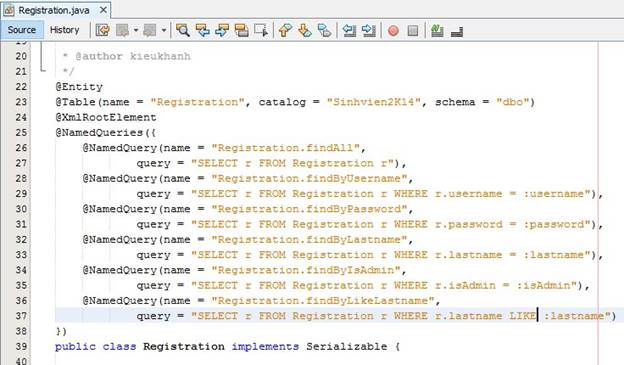
Task: Click the @NamedQueries annotation on line 25
Action: tap(99, 133)
